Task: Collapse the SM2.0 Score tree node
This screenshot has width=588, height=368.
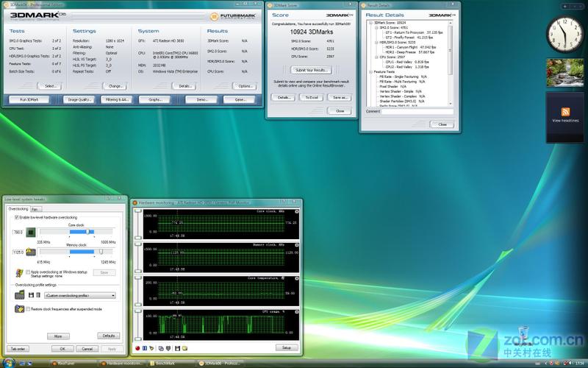Action: 376,28
